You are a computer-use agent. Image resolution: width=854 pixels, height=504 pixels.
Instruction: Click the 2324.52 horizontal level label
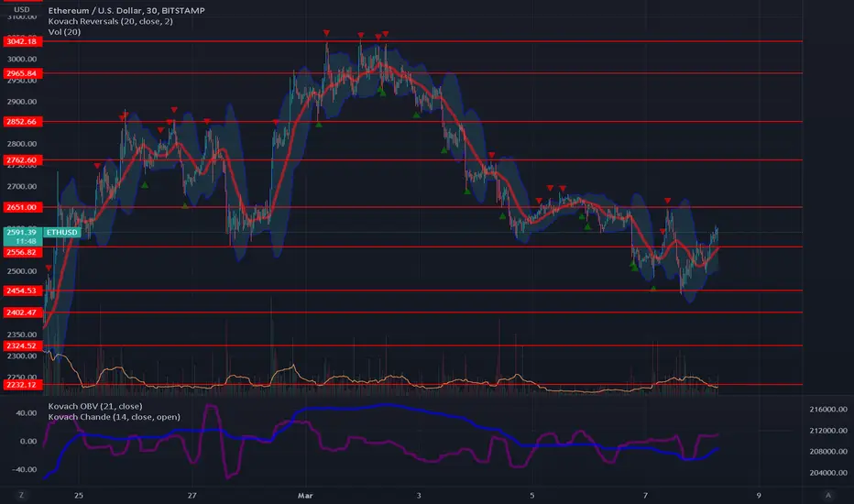(22, 346)
